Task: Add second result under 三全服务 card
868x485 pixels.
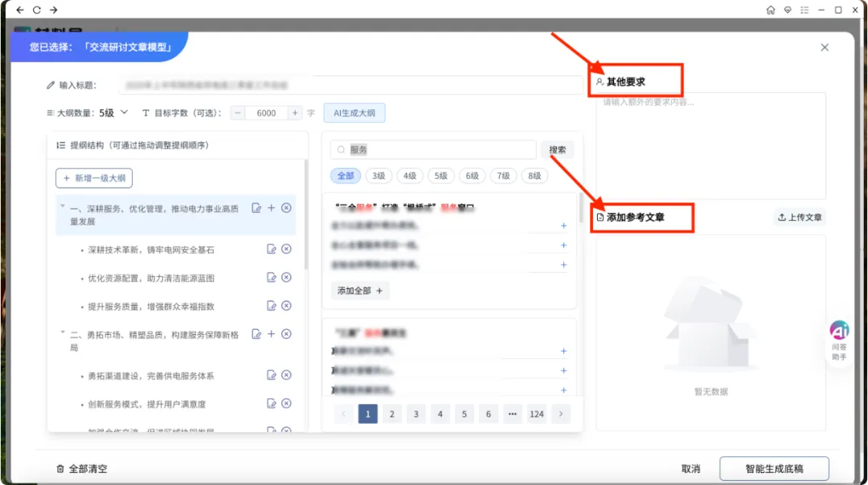Action: 563,245
